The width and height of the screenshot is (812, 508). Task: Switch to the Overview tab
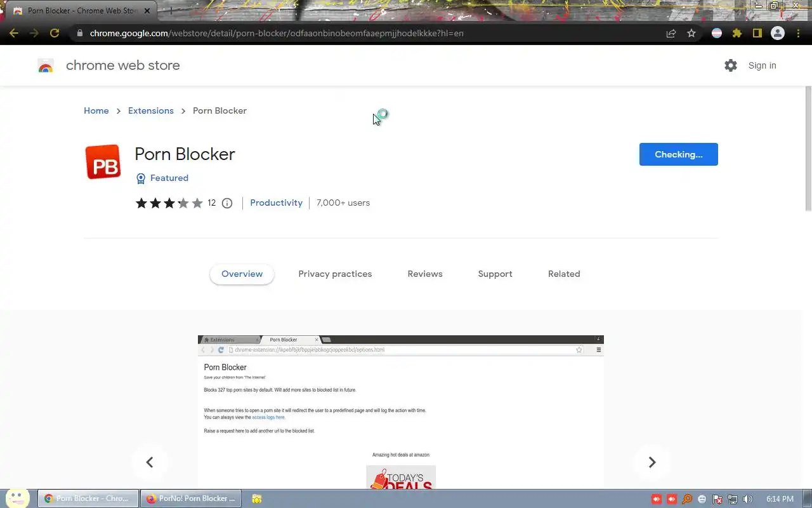click(x=242, y=274)
